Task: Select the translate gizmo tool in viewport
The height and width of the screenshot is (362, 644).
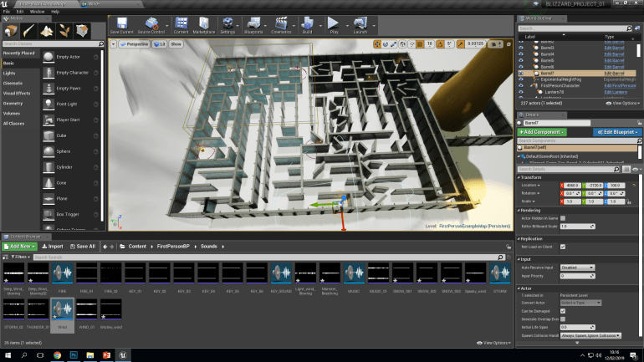Action: click(377, 44)
